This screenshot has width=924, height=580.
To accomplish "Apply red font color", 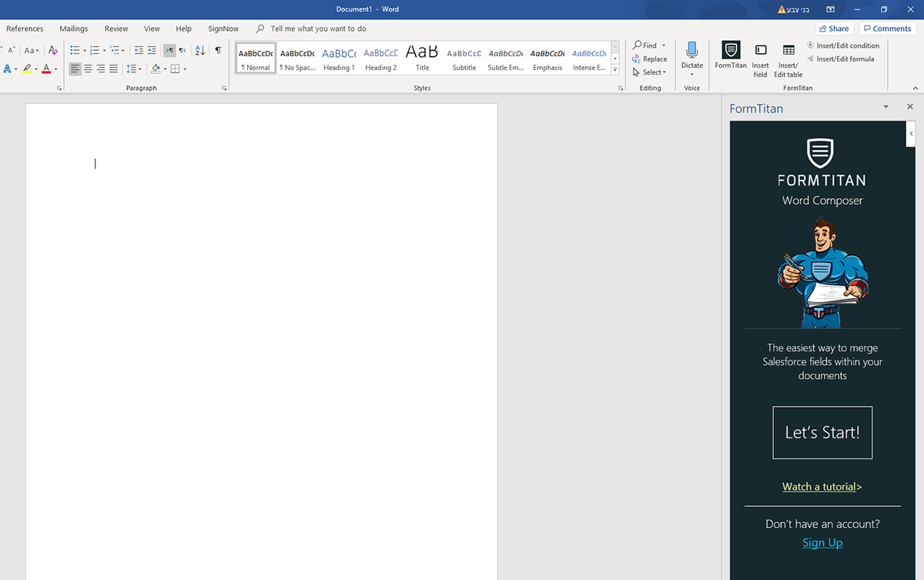I will (x=46, y=69).
